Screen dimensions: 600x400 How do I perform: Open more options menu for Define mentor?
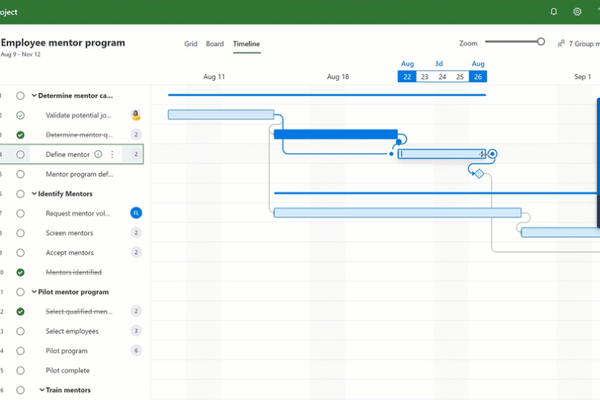pyautogui.click(x=112, y=154)
